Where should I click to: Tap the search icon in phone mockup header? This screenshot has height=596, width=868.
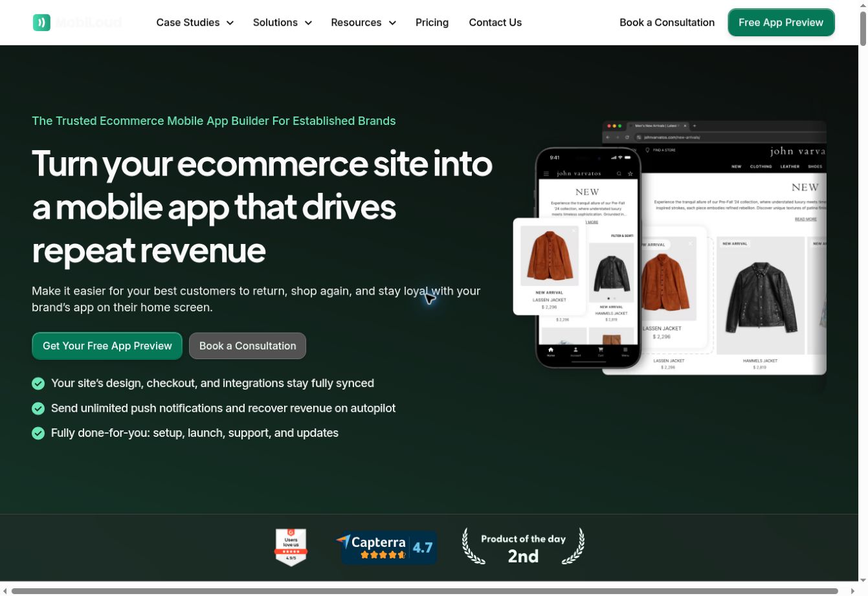click(619, 173)
